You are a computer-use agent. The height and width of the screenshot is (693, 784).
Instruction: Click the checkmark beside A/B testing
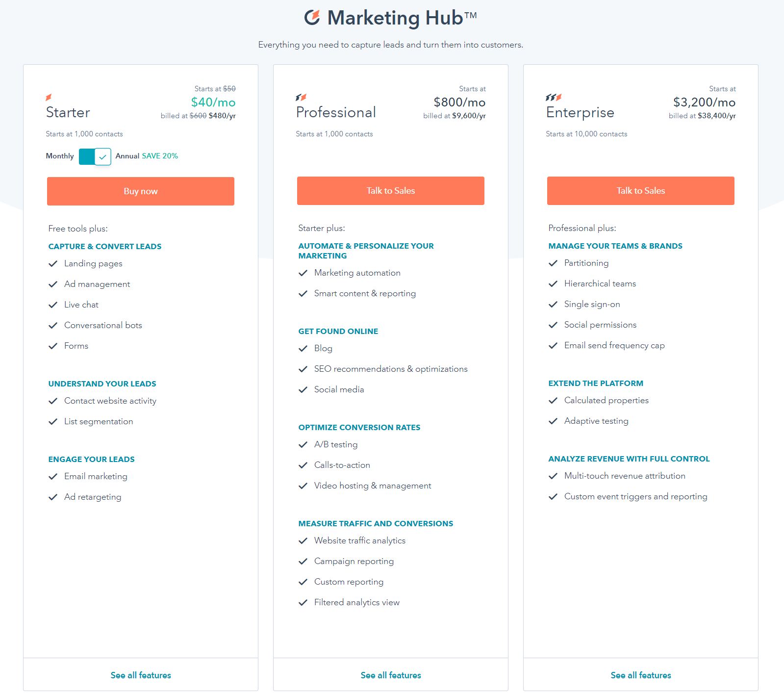(x=303, y=445)
